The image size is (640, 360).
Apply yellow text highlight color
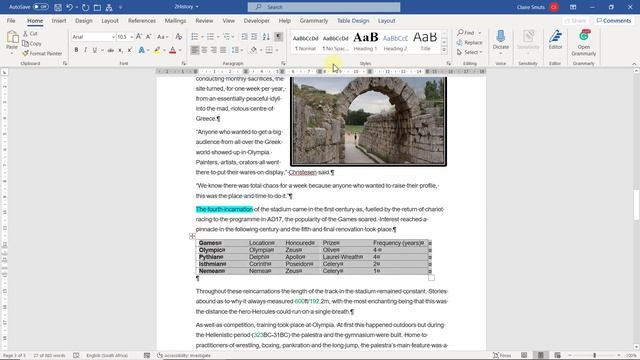157,50
